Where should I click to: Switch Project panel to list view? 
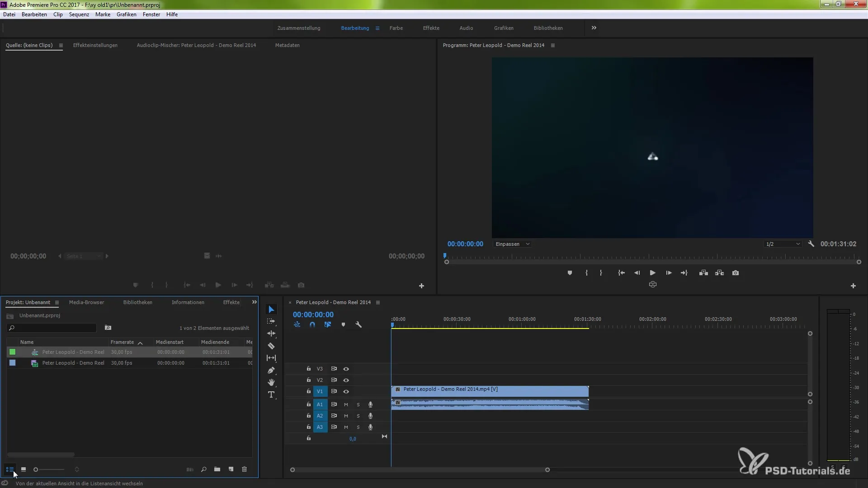(x=9, y=469)
